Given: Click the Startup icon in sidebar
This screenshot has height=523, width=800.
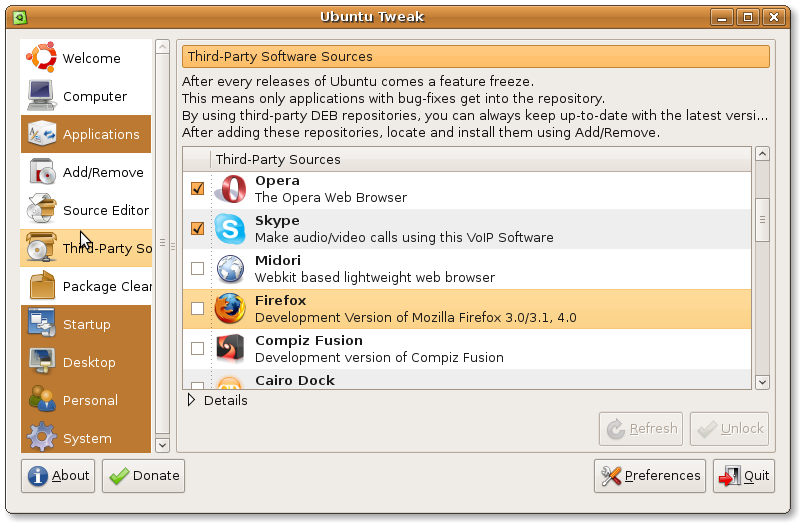Looking at the screenshot, I should [41, 324].
